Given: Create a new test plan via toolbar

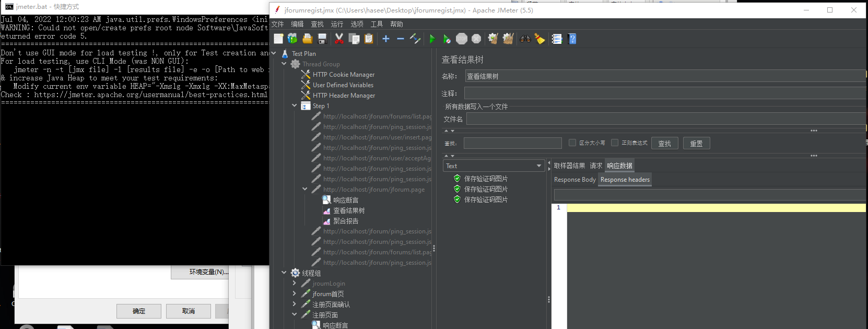Looking at the screenshot, I should tap(278, 39).
